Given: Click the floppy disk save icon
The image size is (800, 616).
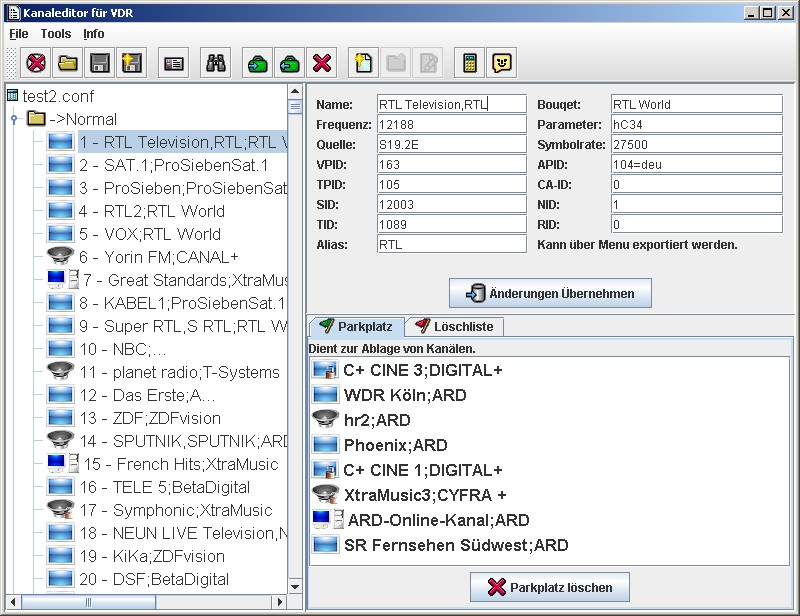Looking at the screenshot, I should [x=99, y=63].
